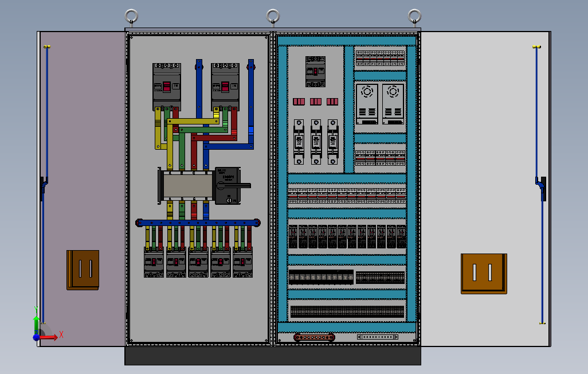Pick the left red indicator block of three

[299, 102]
